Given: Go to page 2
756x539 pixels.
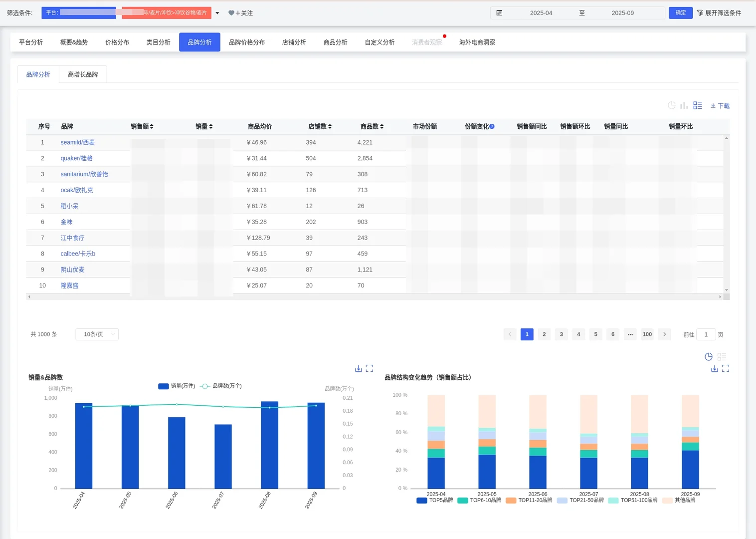Looking at the screenshot, I should tap(544, 334).
